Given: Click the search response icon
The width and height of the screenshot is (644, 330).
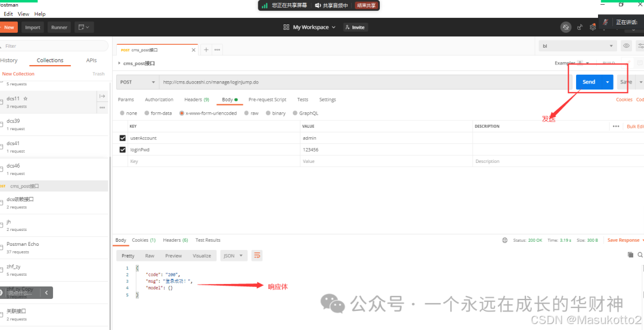Looking at the screenshot, I should tap(640, 255).
